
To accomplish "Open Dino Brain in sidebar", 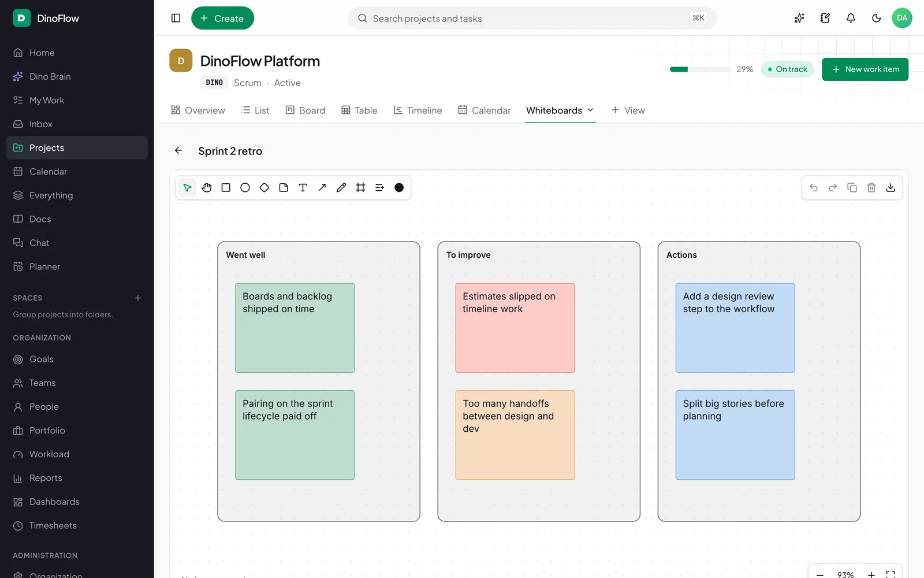I will (77, 76).
